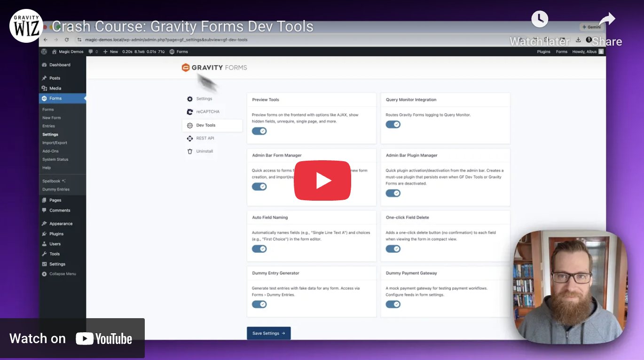Click the Save Settings button

click(268, 333)
